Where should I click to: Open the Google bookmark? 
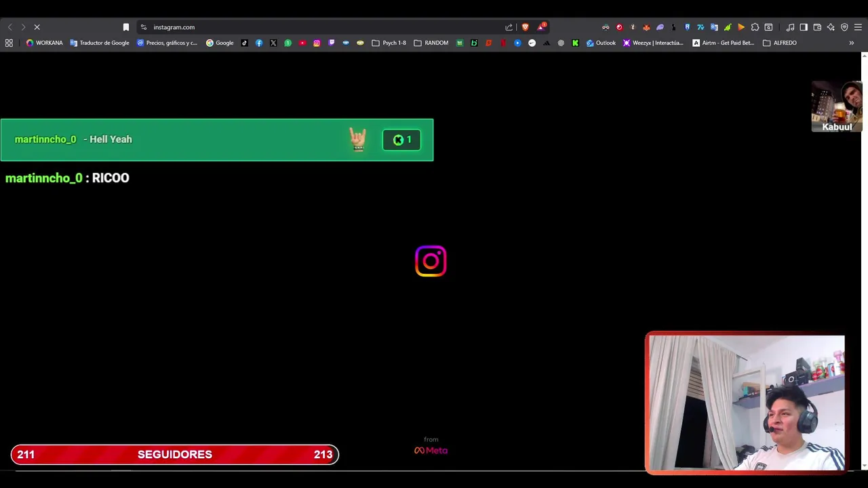tap(220, 43)
